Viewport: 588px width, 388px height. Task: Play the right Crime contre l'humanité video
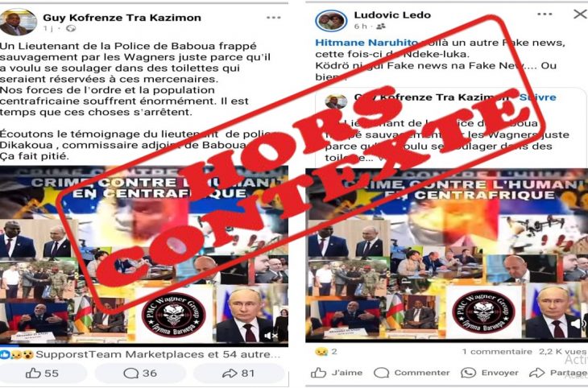[446, 255]
